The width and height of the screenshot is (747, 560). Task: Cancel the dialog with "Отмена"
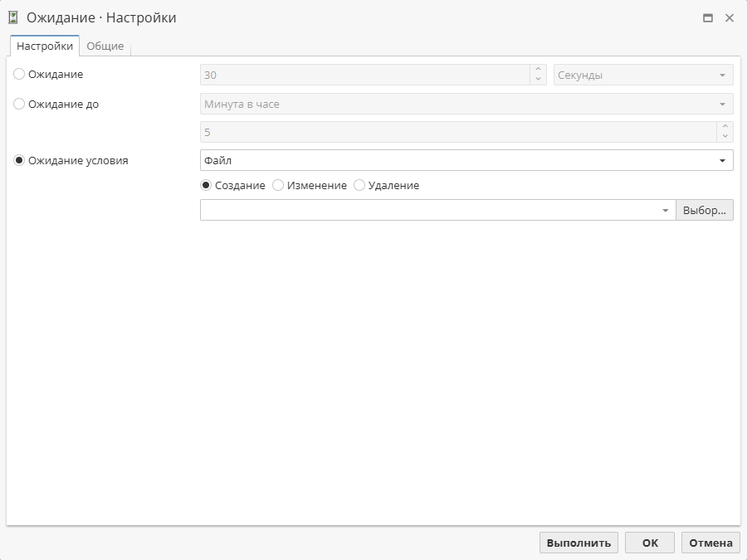pyautogui.click(x=710, y=542)
